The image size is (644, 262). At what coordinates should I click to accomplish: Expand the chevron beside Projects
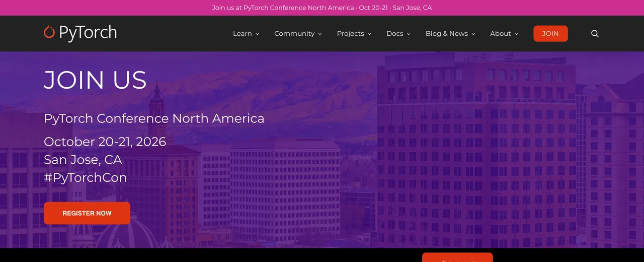tap(369, 34)
